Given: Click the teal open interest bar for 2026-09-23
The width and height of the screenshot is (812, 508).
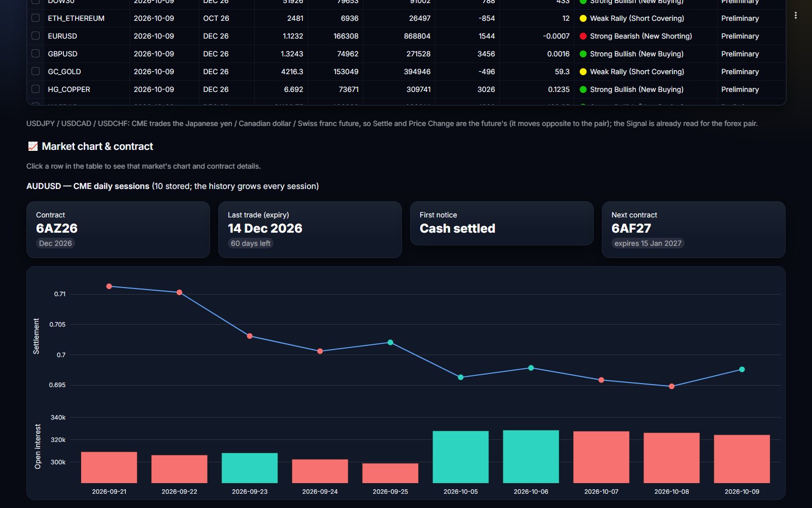Looking at the screenshot, I should (x=250, y=468).
